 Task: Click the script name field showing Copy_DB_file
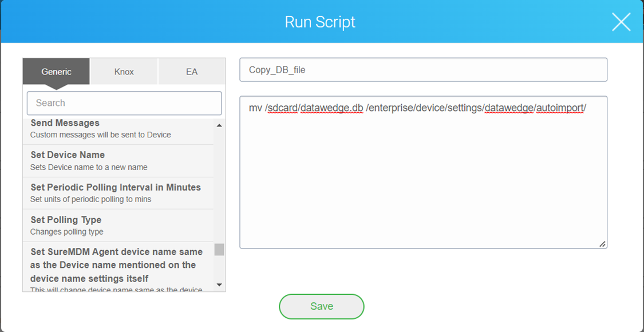[423, 69]
